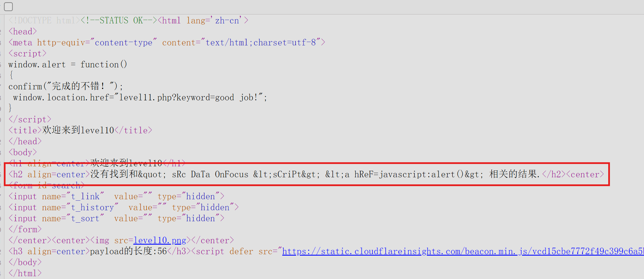This screenshot has height=279, width=644.
Task: Click the STATUS OK comment text
Action: pos(119,21)
